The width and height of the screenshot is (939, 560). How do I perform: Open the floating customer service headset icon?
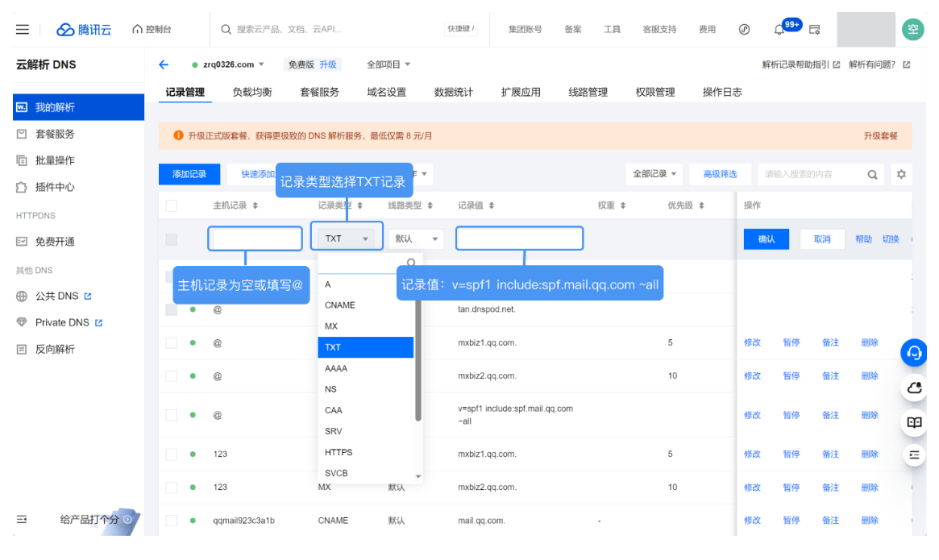pyautogui.click(x=914, y=352)
